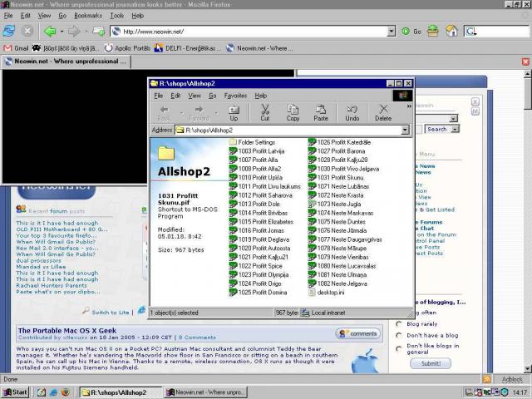Screen dimensions: 532x399
Task: Open the Back button history dropdown arrow
Action: tap(62, 32)
